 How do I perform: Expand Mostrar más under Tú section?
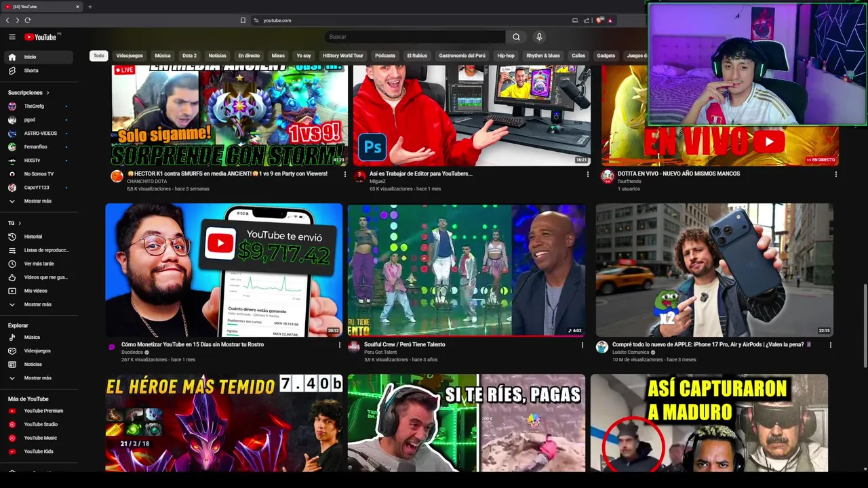point(39,304)
